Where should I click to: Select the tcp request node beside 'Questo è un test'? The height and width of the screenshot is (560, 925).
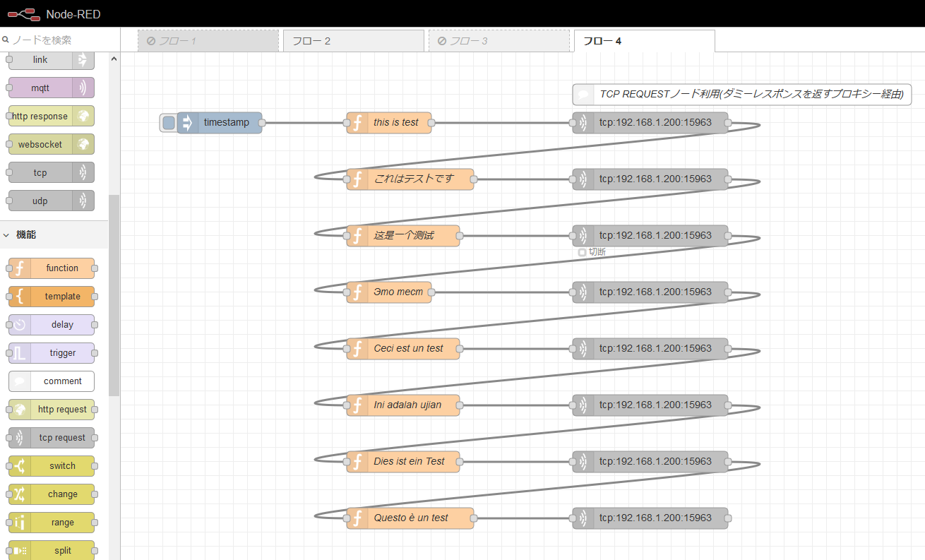click(x=650, y=518)
